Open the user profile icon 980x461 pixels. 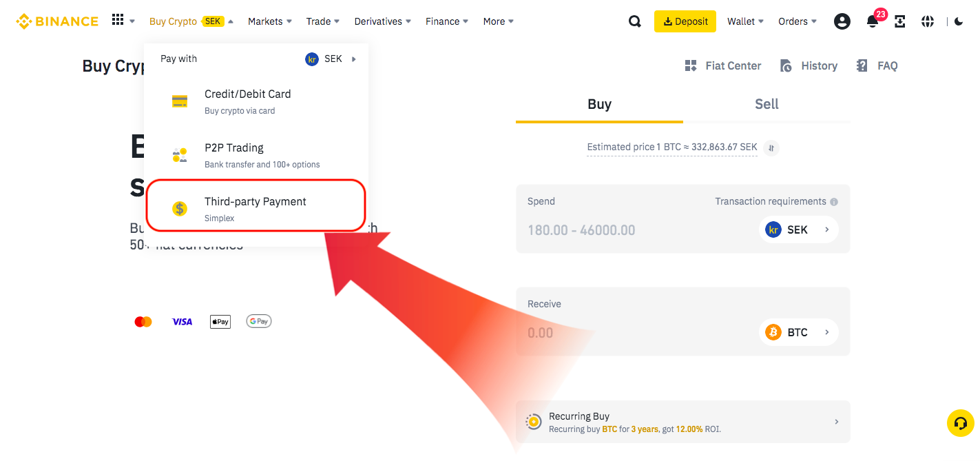pos(842,21)
